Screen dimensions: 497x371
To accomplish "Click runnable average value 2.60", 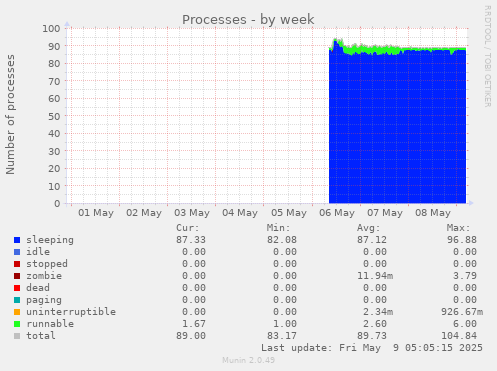I will [375, 324].
